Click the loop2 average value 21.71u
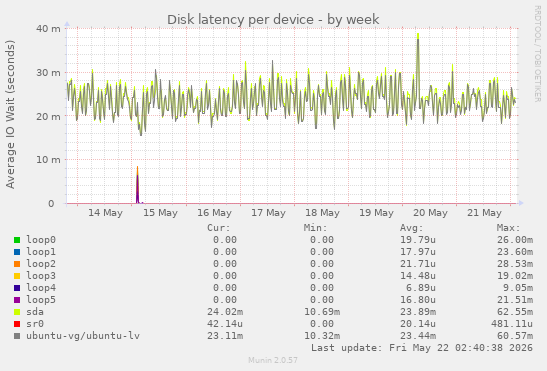Viewport: 547px width, 371px height. coord(418,264)
